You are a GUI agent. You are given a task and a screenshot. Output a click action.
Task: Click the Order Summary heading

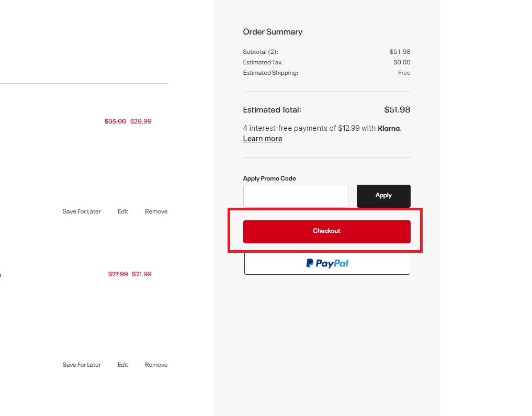(273, 32)
